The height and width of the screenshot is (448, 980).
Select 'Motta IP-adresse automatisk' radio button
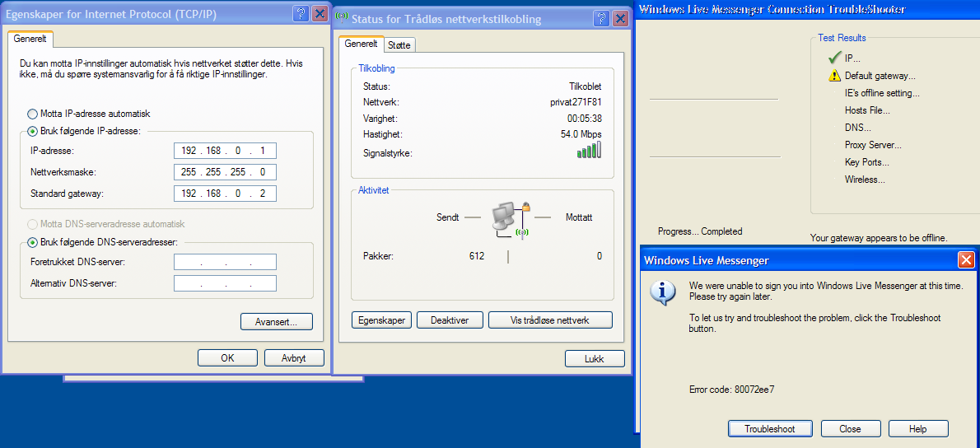(x=32, y=114)
